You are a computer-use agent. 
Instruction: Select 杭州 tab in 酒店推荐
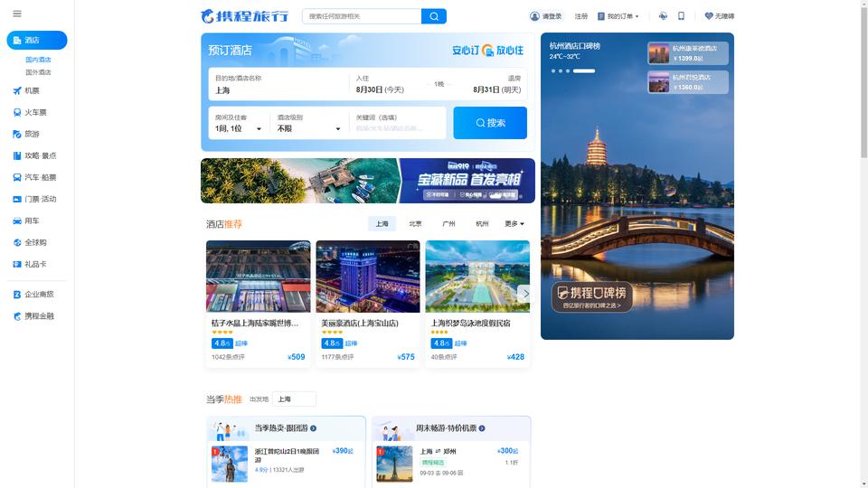click(482, 223)
